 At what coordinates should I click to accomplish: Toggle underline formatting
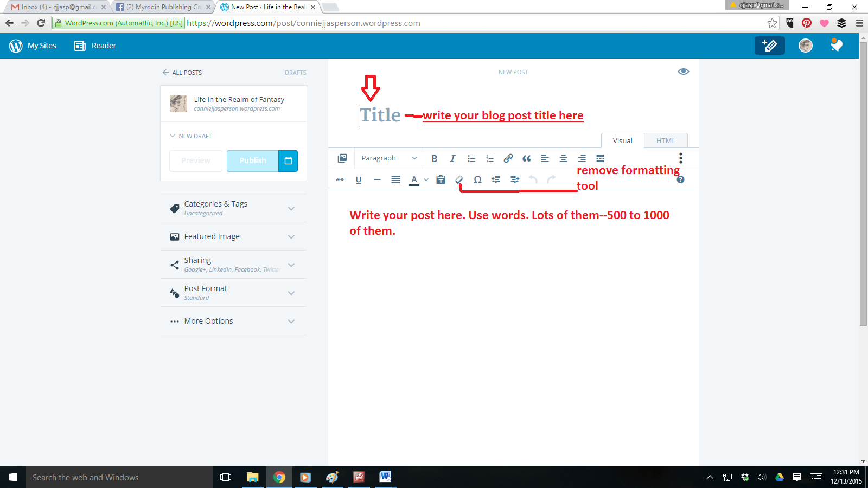(359, 179)
